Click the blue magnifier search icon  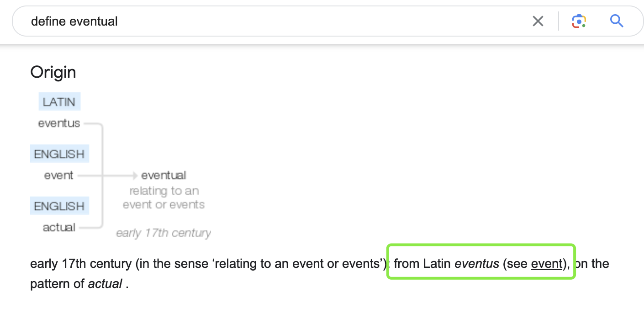[x=617, y=21]
